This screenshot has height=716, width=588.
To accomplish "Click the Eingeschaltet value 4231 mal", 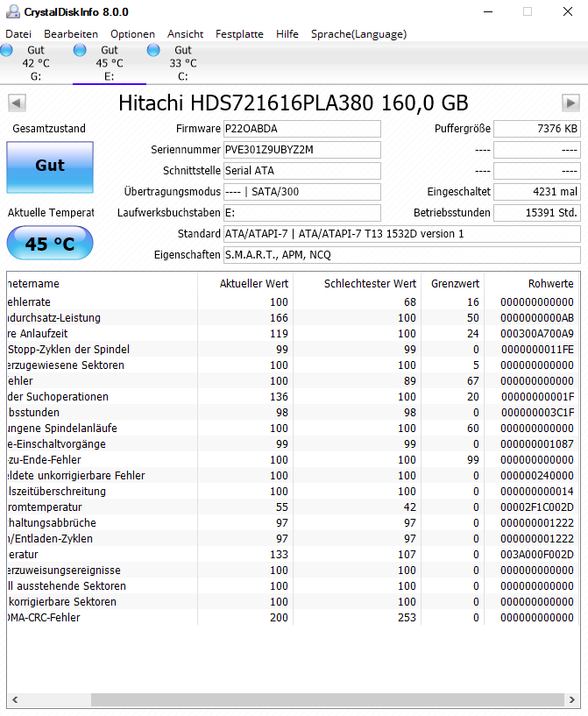I will click(537, 192).
